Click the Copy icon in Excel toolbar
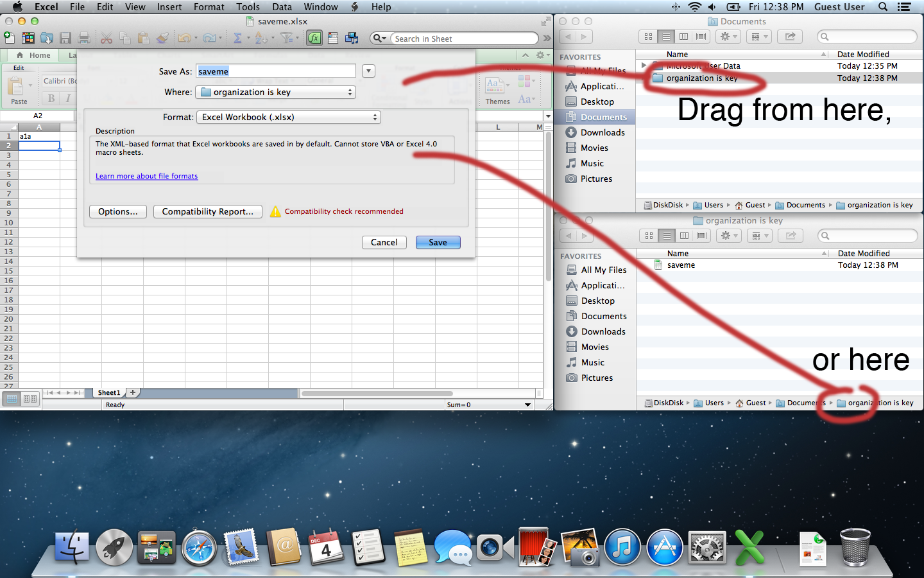This screenshot has width=924, height=578. point(125,39)
